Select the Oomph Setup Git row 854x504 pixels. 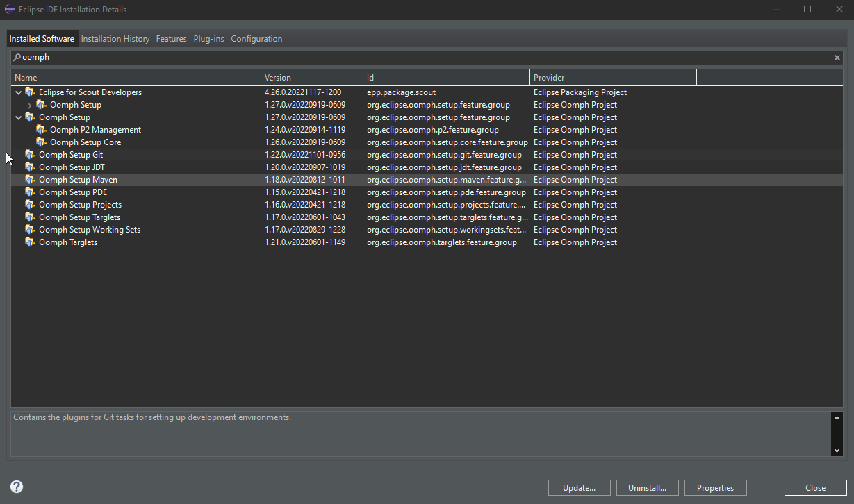point(427,155)
